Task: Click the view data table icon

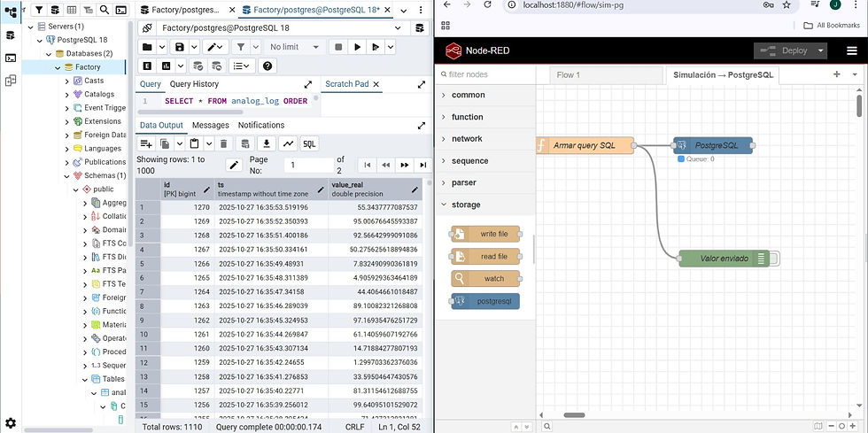Action: (72, 10)
